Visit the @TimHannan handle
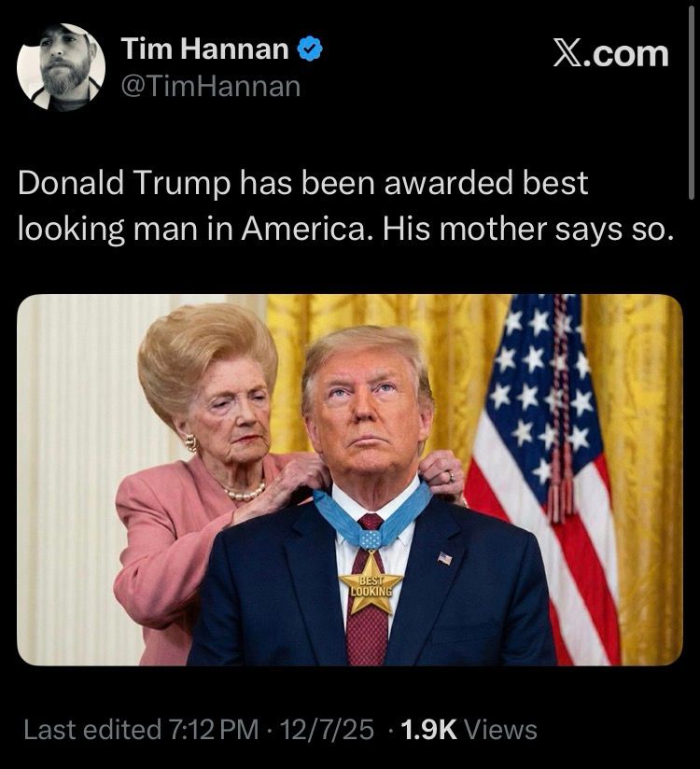The height and width of the screenshot is (769, 700). pyautogui.click(x=210, y=86)
